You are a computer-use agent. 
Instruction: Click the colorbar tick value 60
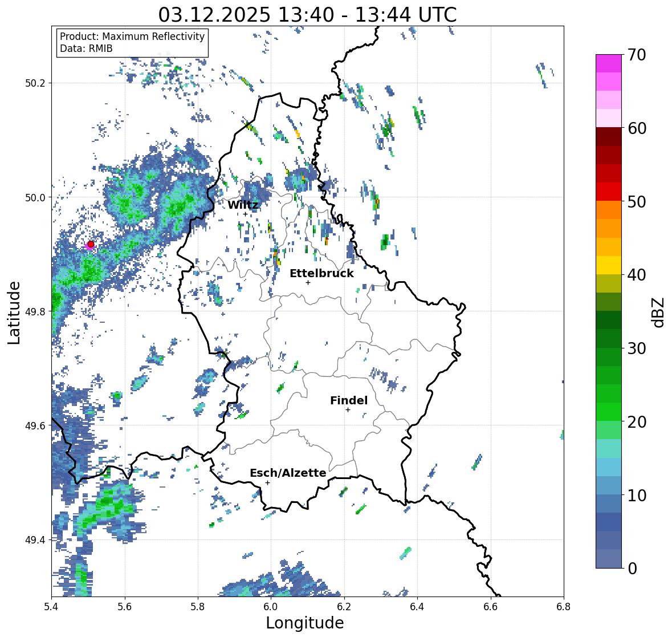[x=637, y=128]
